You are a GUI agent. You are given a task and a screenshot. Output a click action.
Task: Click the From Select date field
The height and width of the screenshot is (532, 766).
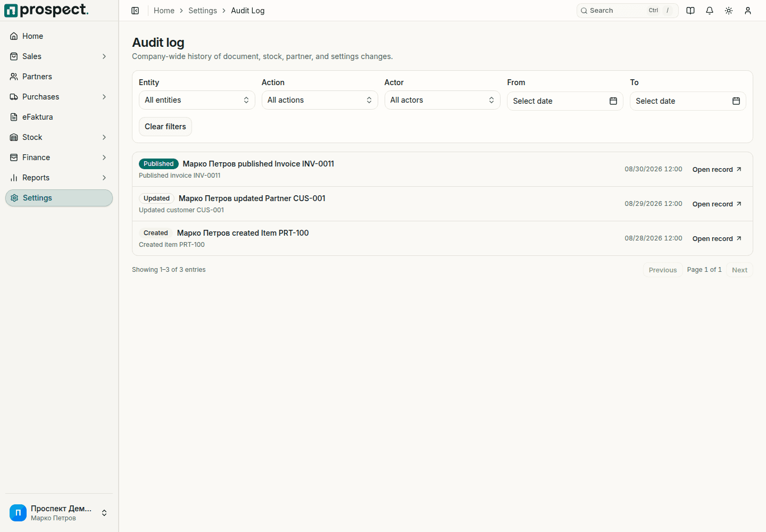pos(565,101)
